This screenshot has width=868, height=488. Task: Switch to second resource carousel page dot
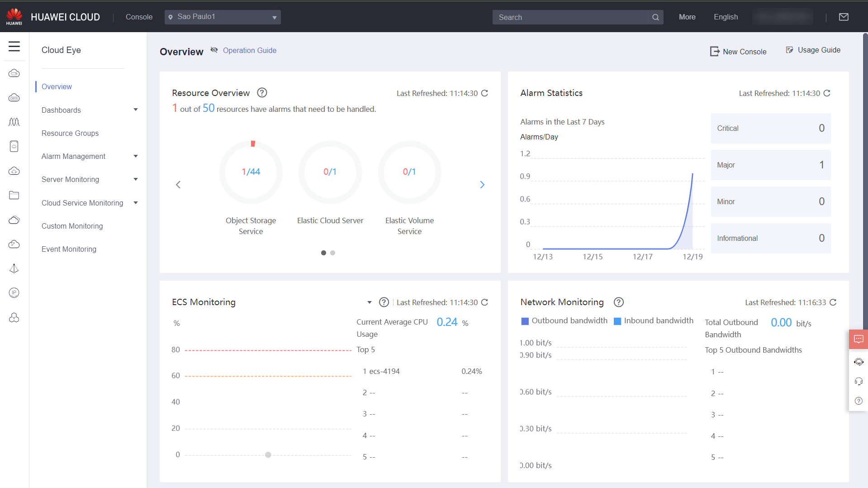[333, 253]
